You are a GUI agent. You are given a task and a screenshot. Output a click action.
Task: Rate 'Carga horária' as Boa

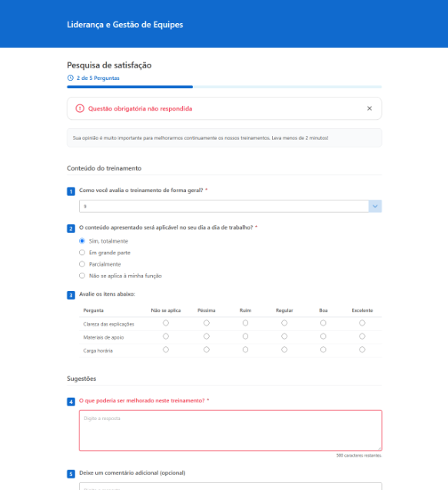pos(324,349)
